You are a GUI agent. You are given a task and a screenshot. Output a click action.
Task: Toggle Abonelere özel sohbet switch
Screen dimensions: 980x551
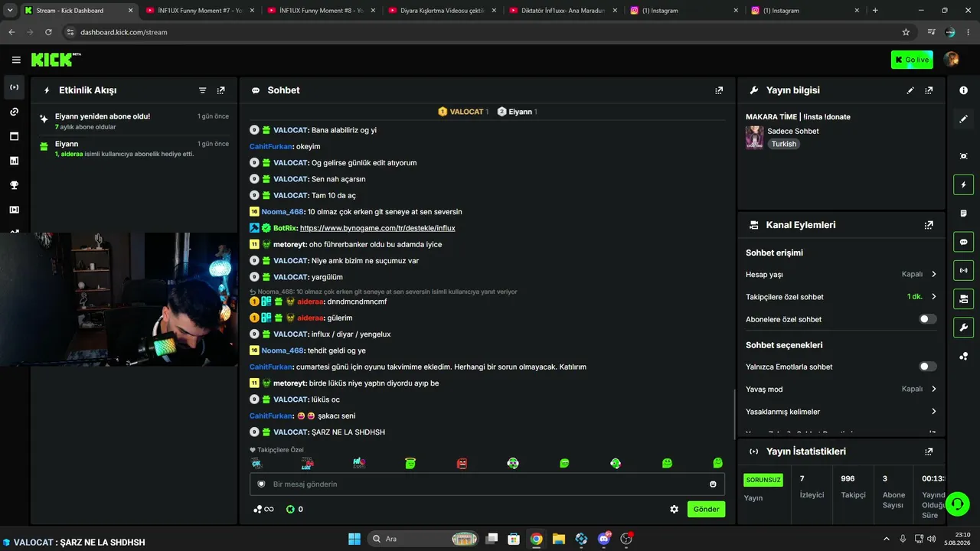(927, 319)
